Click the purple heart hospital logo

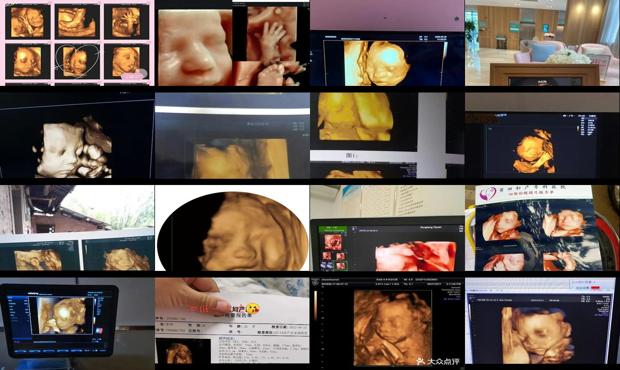point(488,194)
